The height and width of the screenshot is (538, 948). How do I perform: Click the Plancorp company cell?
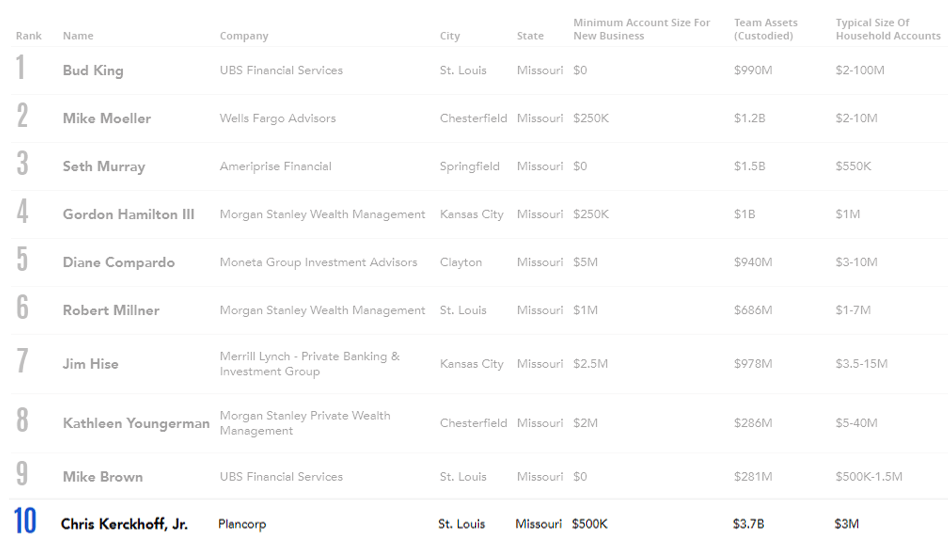coord(242,524)
